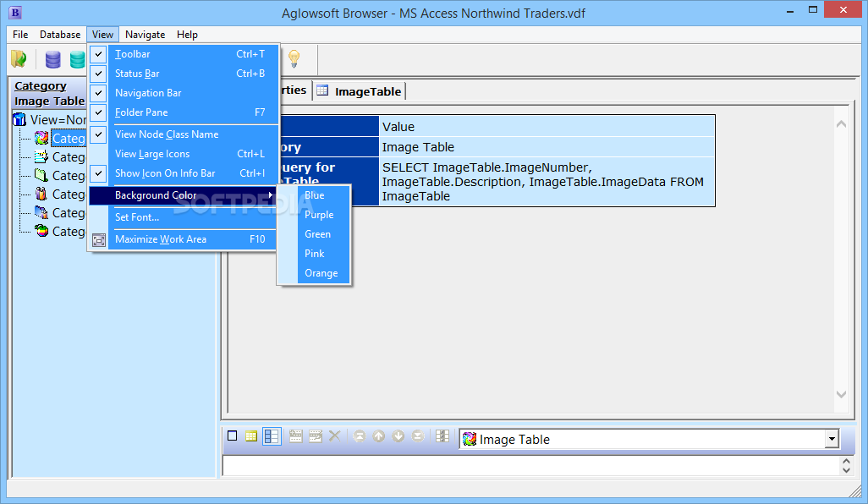Click down stepper of the bottom text area

click(x=846, y=470)
